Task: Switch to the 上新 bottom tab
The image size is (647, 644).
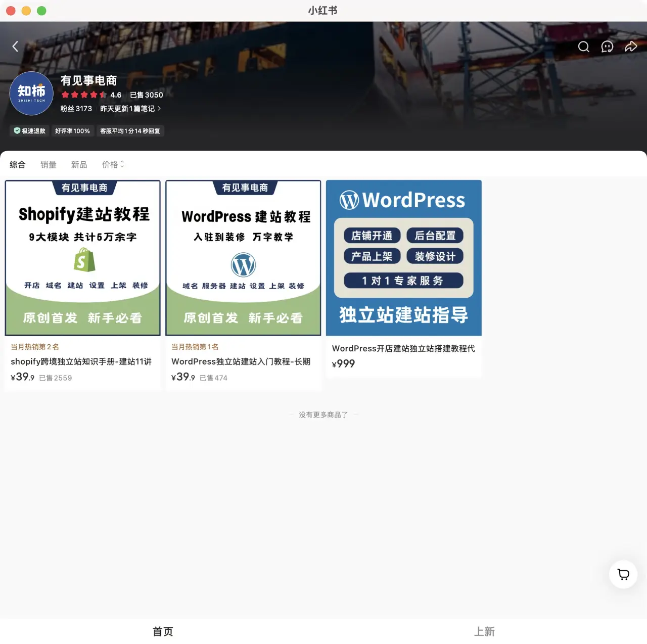Action: point(484,631)
